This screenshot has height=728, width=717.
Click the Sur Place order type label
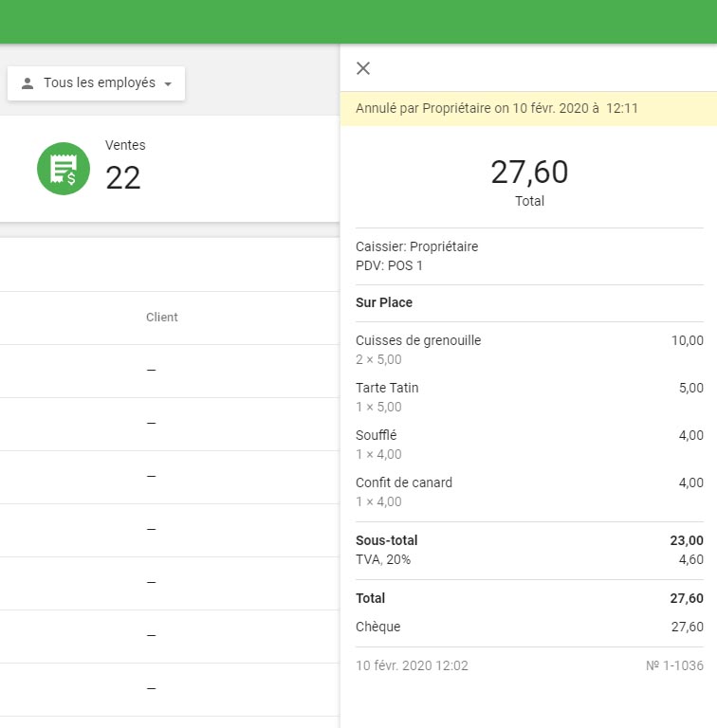pyautogui.click(x=384, y=302)
